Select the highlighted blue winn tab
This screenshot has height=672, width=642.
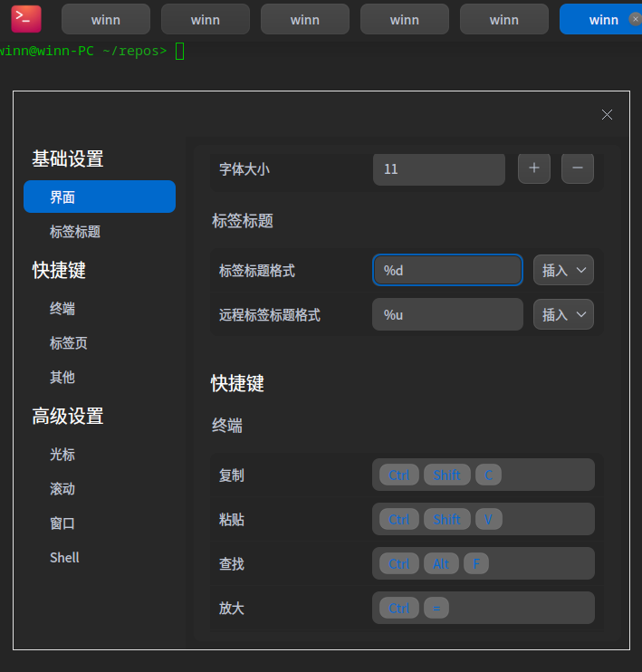tap(601, 19)
